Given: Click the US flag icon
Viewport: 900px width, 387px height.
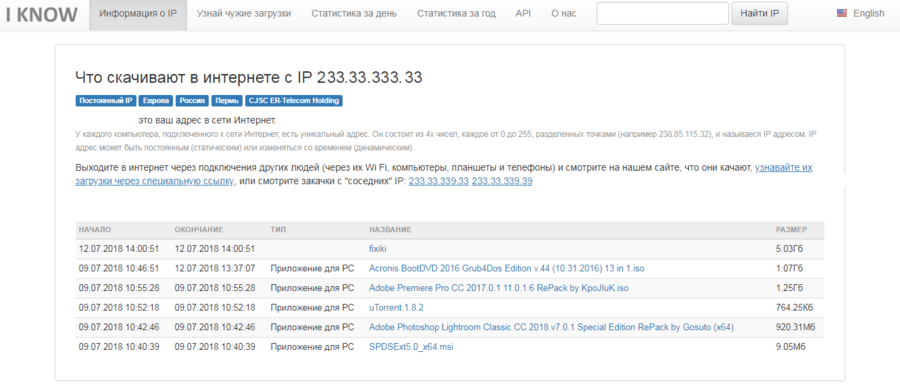Looking at the screenshot, I should [841, 13].
